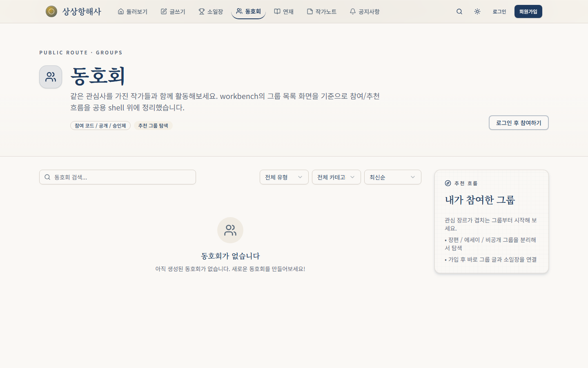The height and width of the screenshot is (368, 588).
Task: Open the 연재 menu item
Action: click(284, 11)
